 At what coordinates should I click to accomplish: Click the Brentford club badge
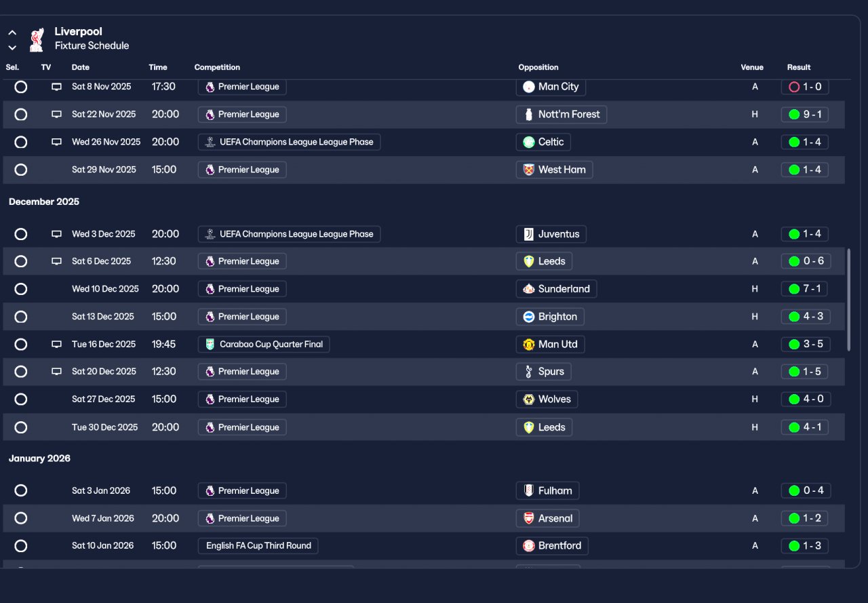coord(529,546)
